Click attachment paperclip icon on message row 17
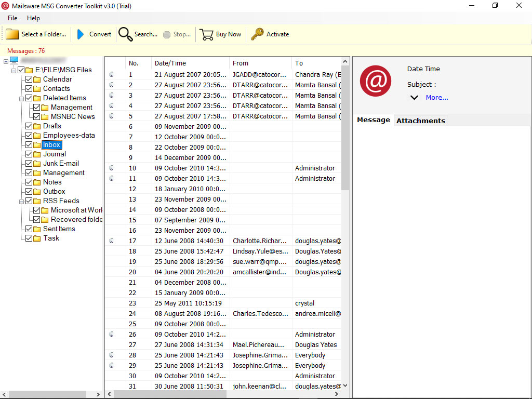Screen dimensions: 532x399 (x=111, y=241)
